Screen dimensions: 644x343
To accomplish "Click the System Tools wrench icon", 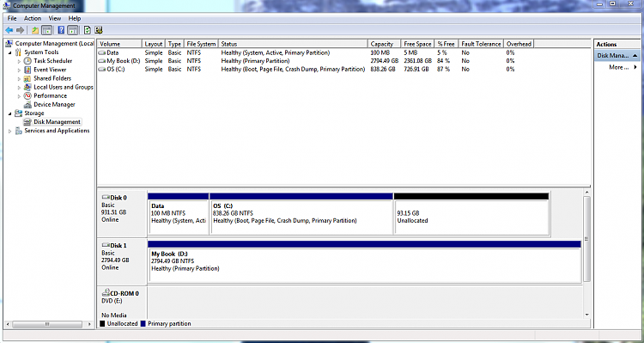I will point(19,52).
